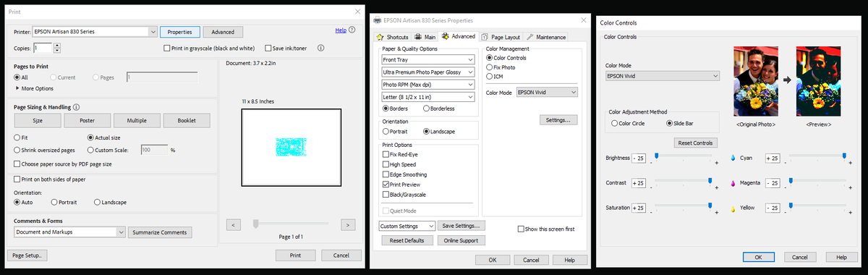Enable High Speed printing checkbox
868x275 pixels.
tap(386, 164)
